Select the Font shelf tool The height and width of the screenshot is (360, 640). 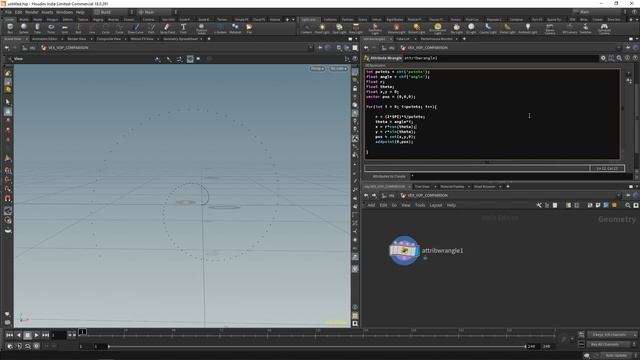(x=183, y=29)
